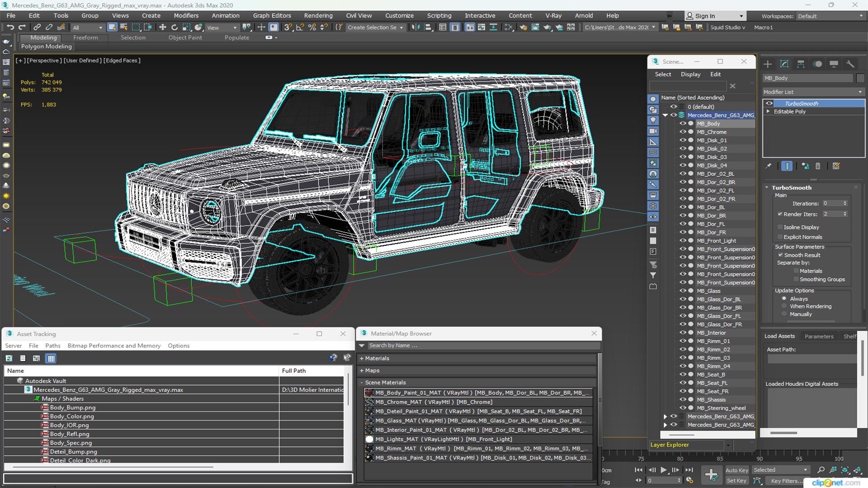Expand the Materials group in Material Browser
Image resolution: width=868 pixels, height=488 pixels.
pos(362,358)
